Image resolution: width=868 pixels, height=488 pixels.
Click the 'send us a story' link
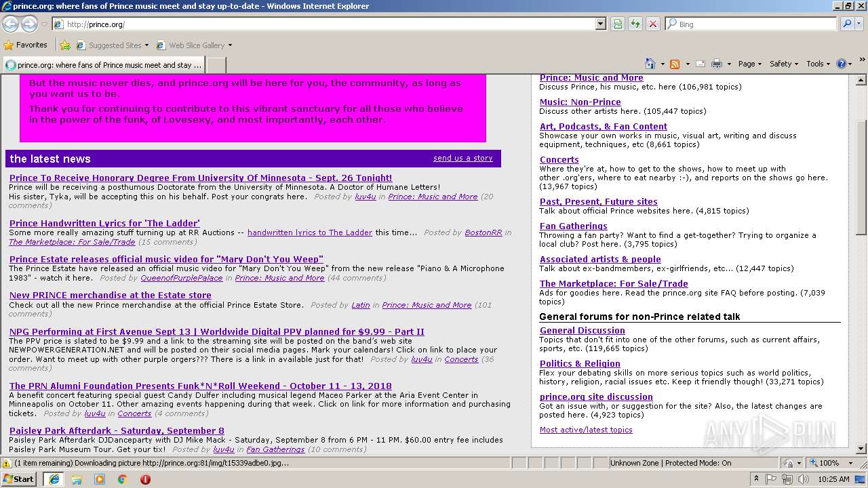point(463,158)
